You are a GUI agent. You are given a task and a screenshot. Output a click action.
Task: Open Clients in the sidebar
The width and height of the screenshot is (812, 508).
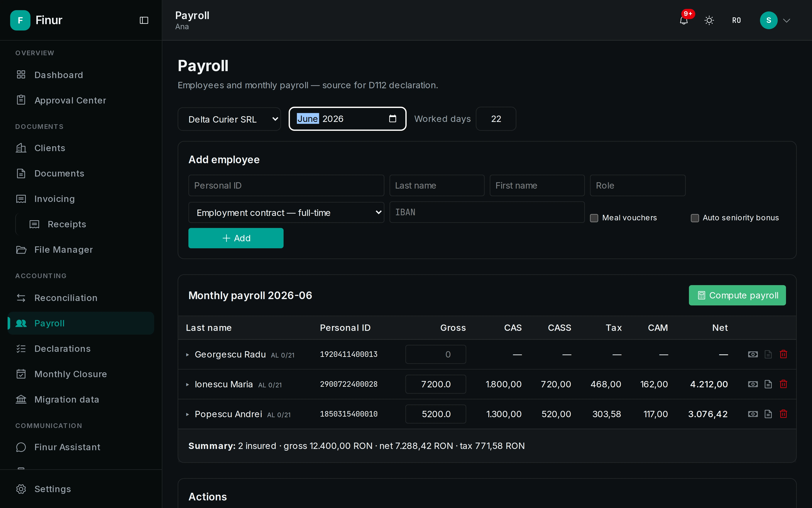point(81,148)
